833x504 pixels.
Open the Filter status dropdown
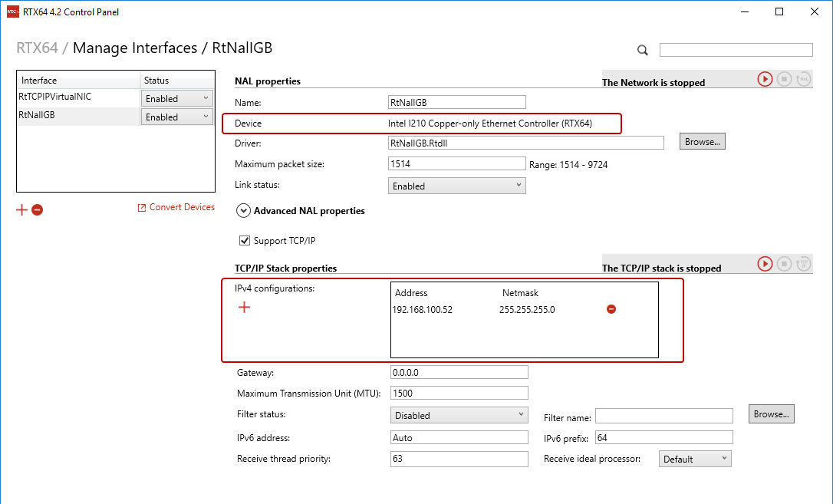click(x=459, y=415)
